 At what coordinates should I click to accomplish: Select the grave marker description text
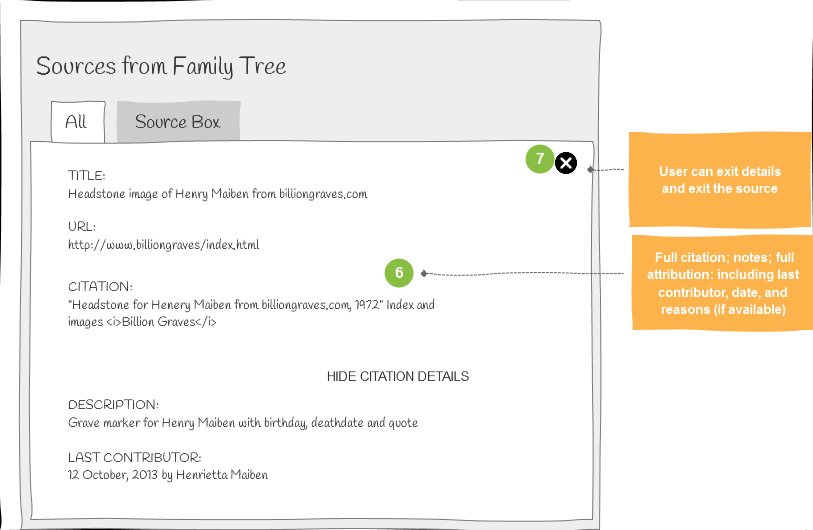coord(243,423)
